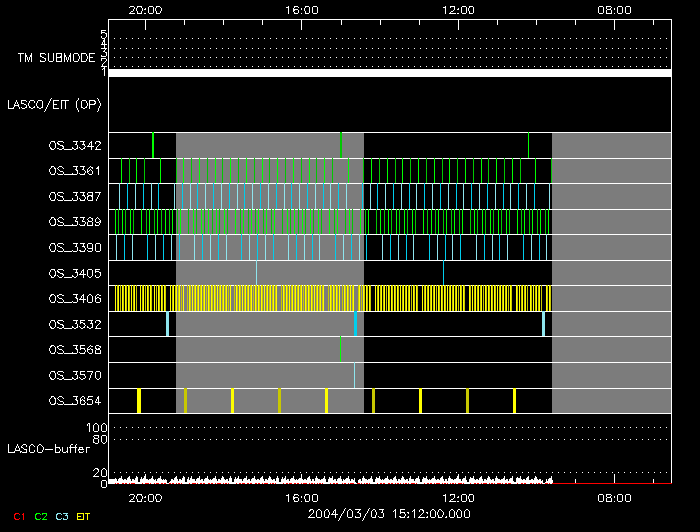700x532 pixels.
Task: Select the rightmost cyan marker in OS_3532 row
Action: click(x=543, y=323)
